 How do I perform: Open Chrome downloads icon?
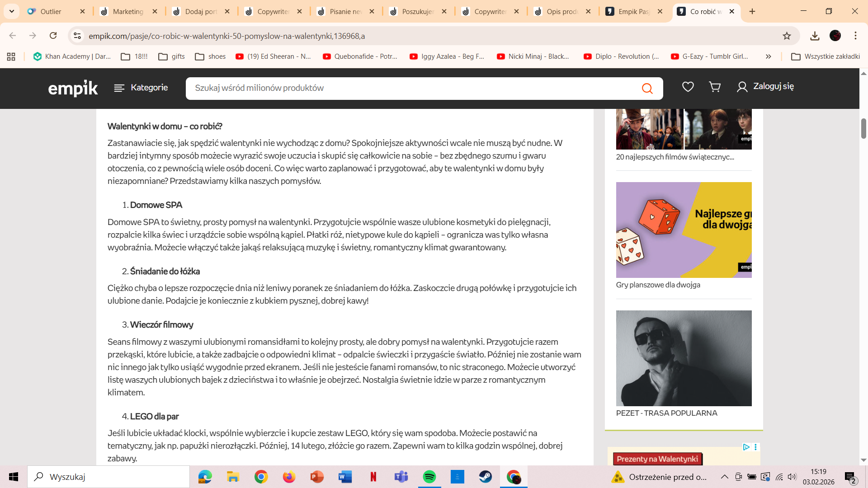click(815, 36)
